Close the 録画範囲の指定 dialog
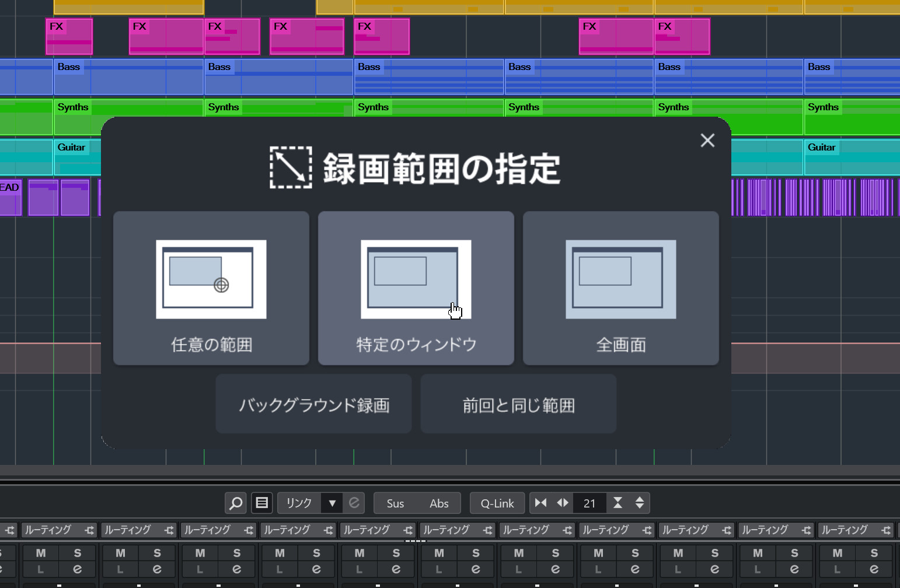Screen dimensions: 900x588 (x=707, y=141)
